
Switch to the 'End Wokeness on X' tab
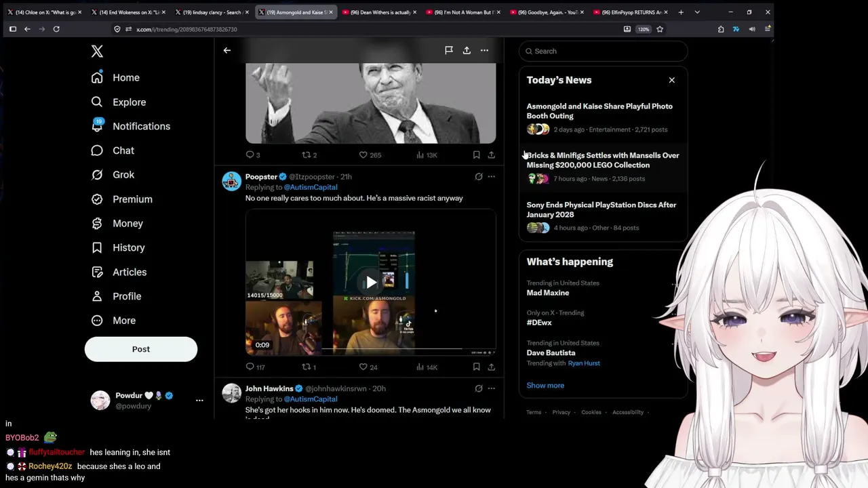pyautogui.click(x=127, y=12)
